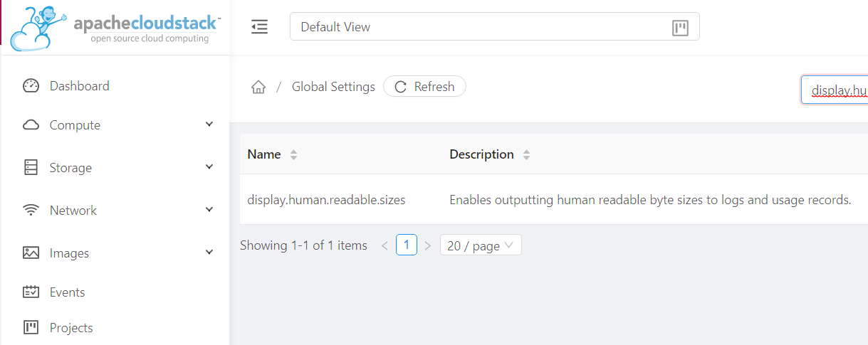Sort table by Name column arrows
The image size is (868, 345).
(x=293, y=154)
